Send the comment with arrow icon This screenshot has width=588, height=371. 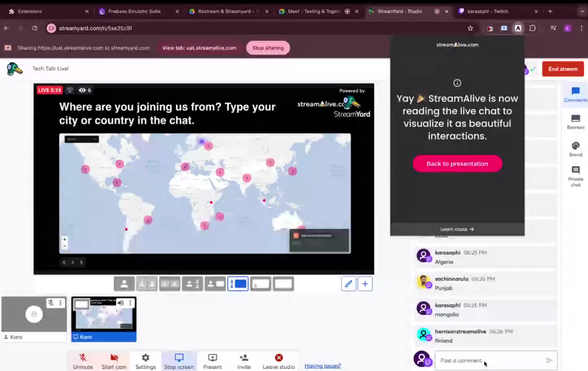[x=549, y=361]
